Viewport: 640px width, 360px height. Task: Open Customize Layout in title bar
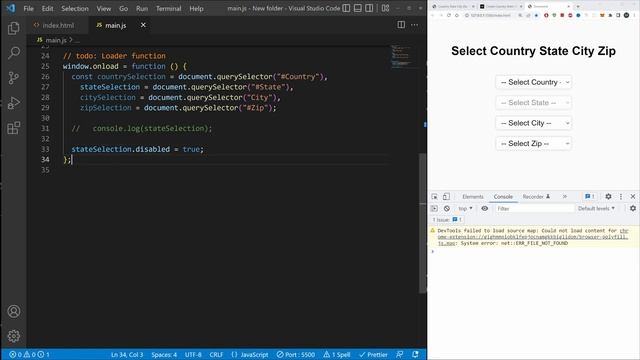coord(385,8)
